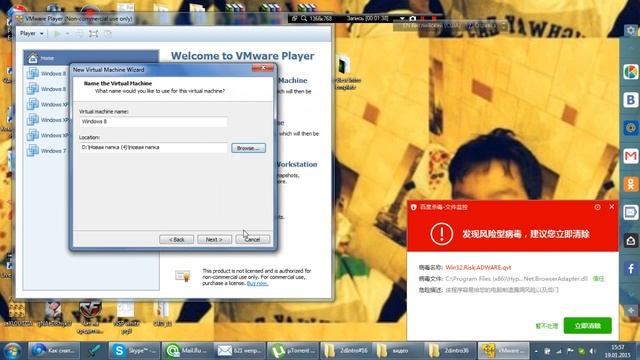Image resolution: width=640 pixels, height=360 pixels.
Task: Click the multicolor circle icon in the right sidebar
Action: click(631, 72)
